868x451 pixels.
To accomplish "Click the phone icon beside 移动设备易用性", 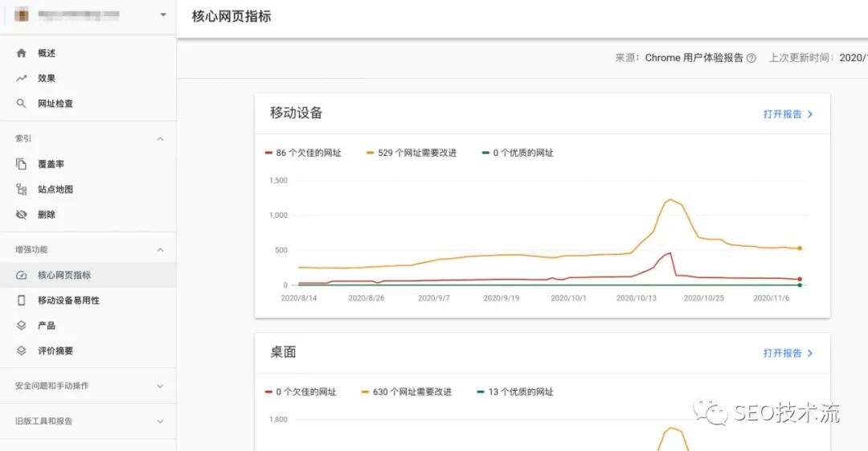I will [x=22, y=300].
